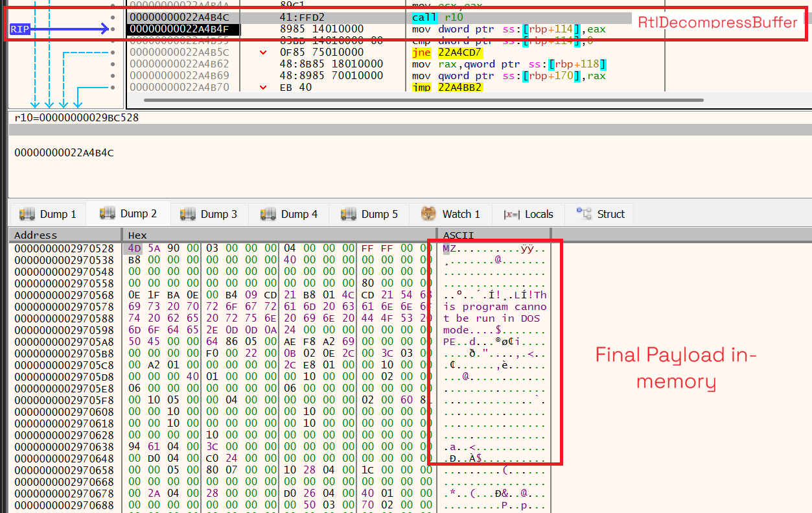Select dump address 00000000029705A8
812x513 pixels.
tap(64, 342)
